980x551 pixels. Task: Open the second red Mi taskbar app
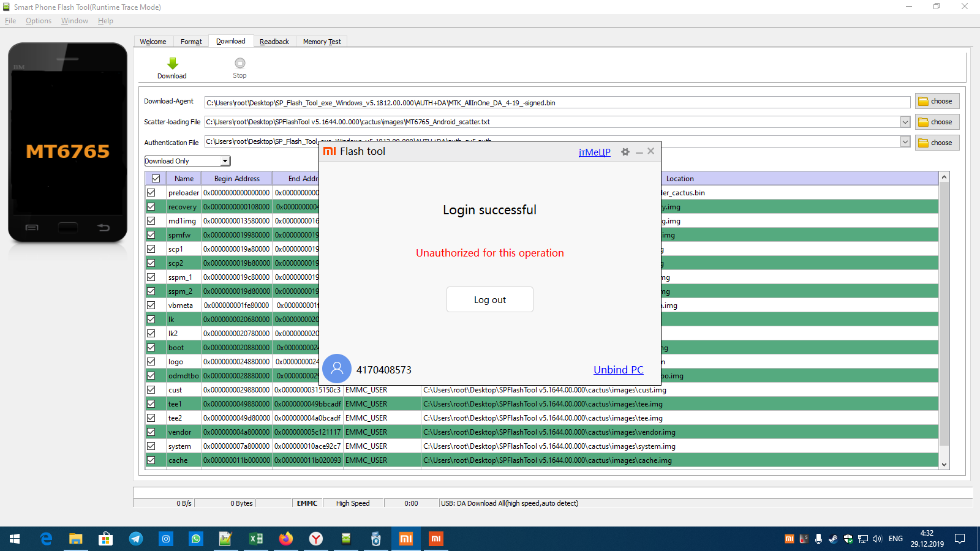coord(436,539)
